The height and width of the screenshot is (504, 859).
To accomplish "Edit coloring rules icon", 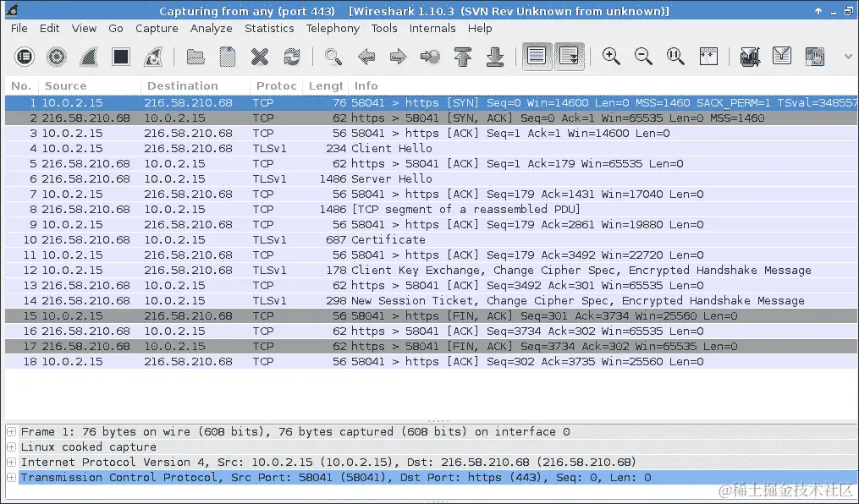I will [815, 57].
